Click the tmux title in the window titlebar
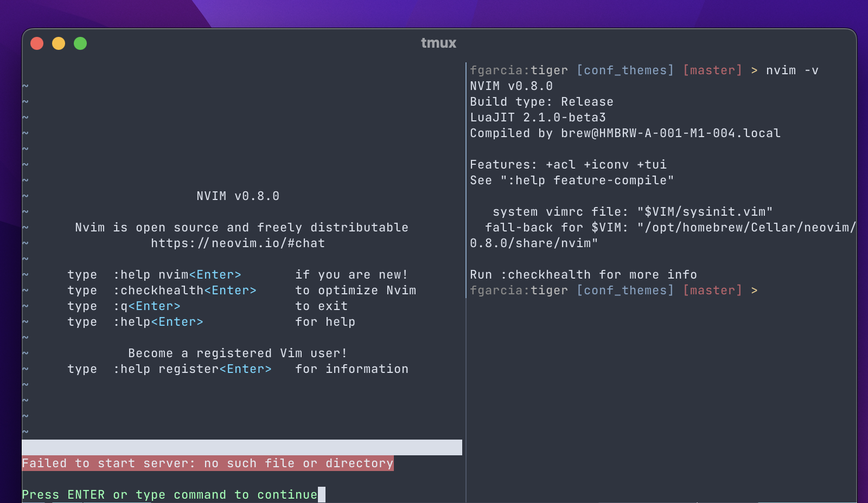This screenshot has height=503, width=868. (439, 43)
